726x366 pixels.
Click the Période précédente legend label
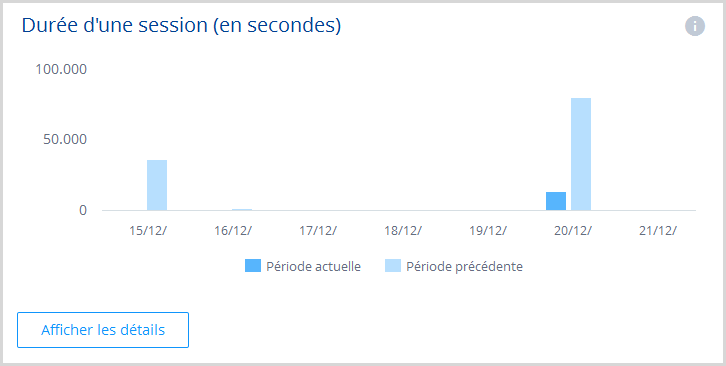(x=464, y=266)
